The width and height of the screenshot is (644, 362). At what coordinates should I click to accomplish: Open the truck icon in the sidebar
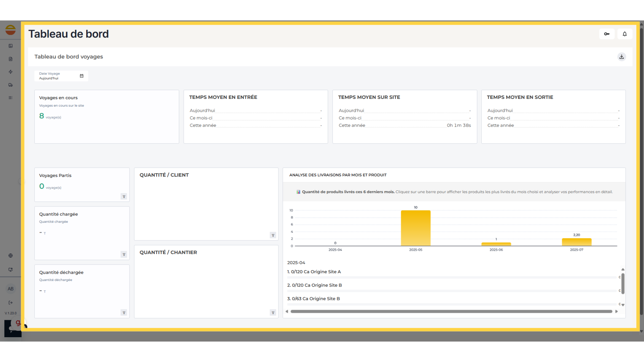pyautogui.click(x=10, y=85)
